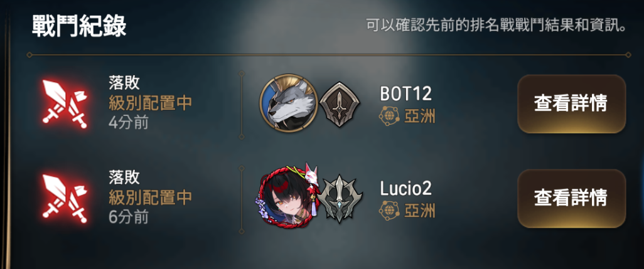Click the 落敗 result text from 6分前
Screen dimensions: 644x269
point(124,177)
